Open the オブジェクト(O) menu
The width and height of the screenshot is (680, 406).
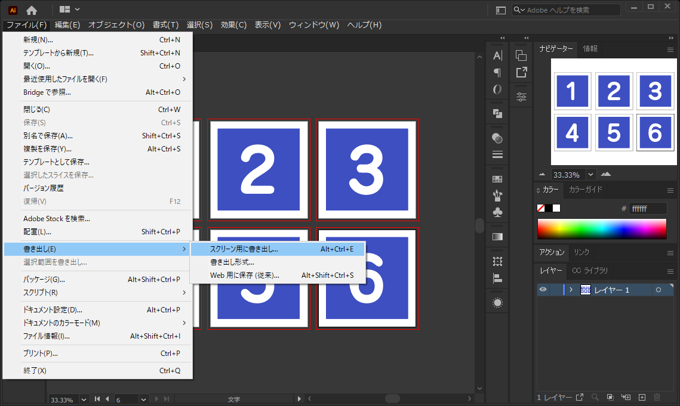tap(116, 25)
